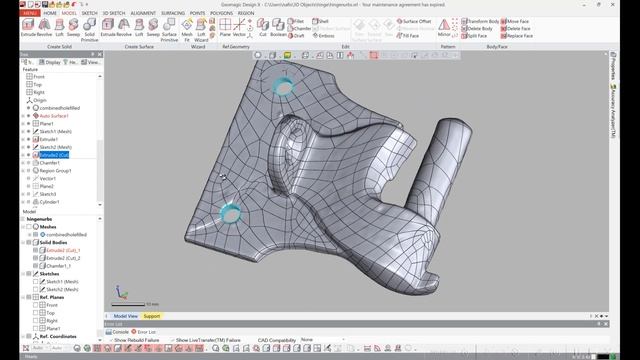This screenshot has height=360, width=640.
Task: Select the Mirror pattern tool
Action: pos(444,28)
